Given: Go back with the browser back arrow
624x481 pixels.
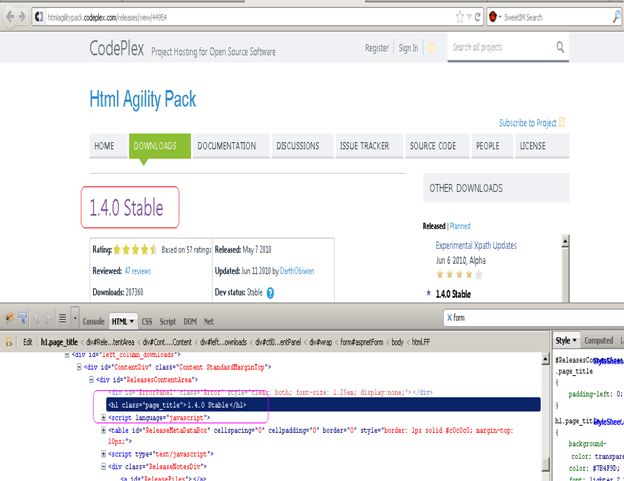Looking at the screenshot, I should click(x=10, y=17).
